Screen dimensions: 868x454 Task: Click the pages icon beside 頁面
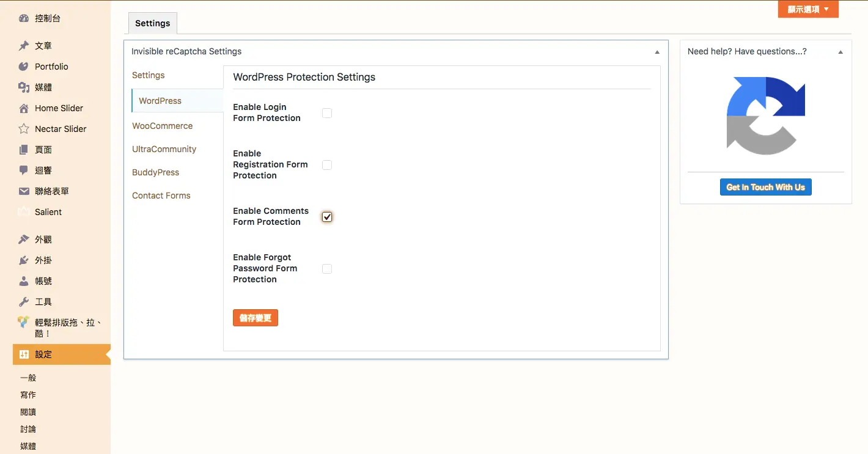pos(24,150)
